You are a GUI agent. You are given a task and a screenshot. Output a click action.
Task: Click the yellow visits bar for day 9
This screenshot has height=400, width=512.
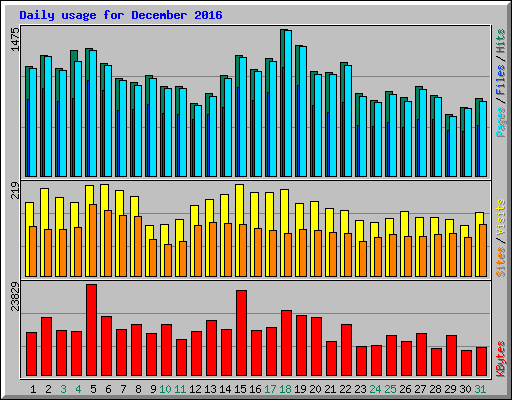pos(150,251)
